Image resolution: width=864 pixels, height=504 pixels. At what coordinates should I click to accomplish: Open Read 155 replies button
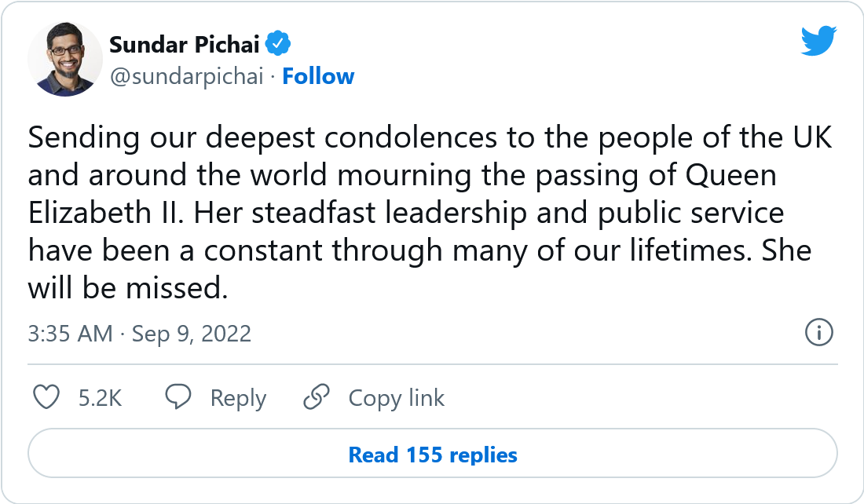coord(433,453)
